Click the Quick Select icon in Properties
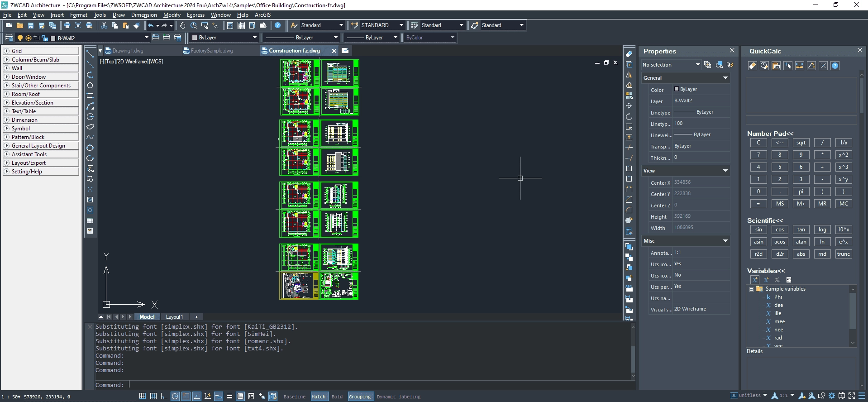The width and height of the screenshot is (868, 402). point(730,65)
